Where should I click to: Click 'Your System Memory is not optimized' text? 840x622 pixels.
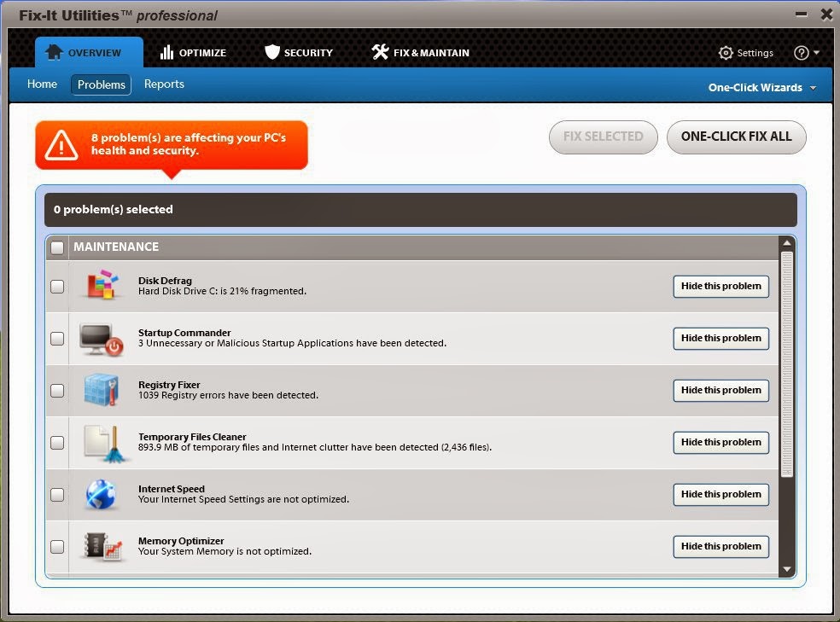click(x=225, y=551)
